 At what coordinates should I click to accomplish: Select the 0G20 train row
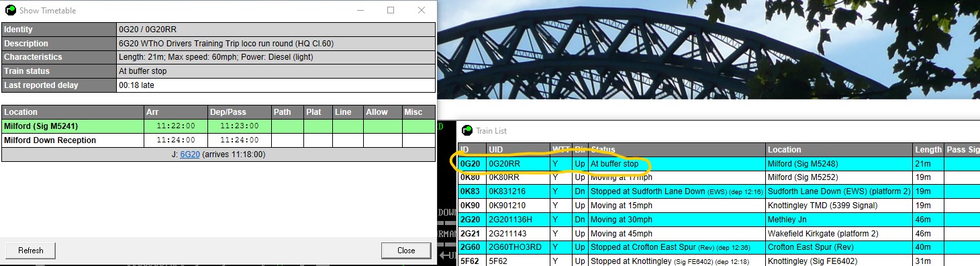coord(719,164)
